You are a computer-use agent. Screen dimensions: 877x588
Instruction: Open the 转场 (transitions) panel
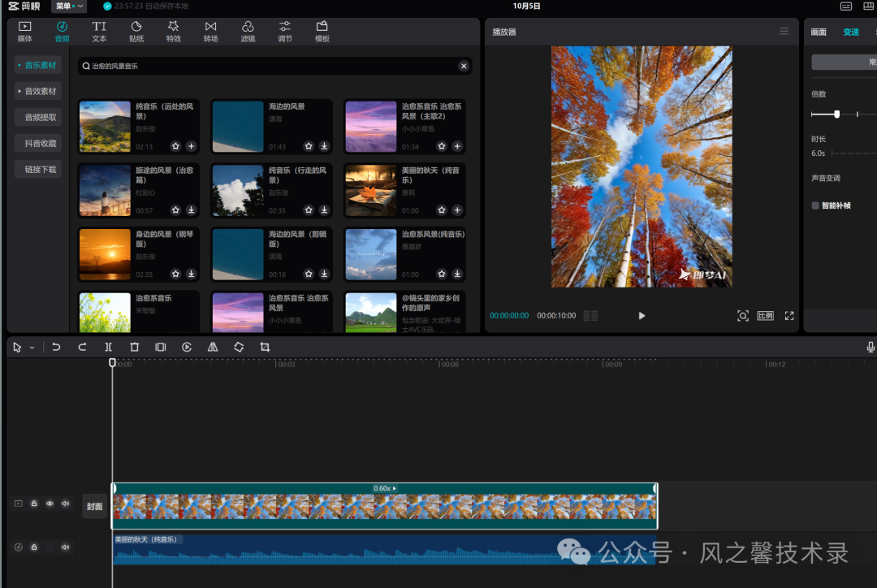coord(210,32)
